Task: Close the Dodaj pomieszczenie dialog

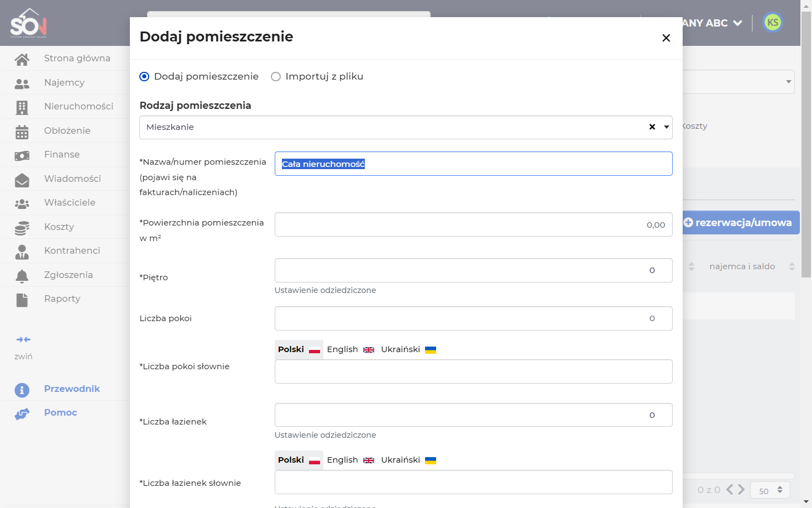Action: point(666,38)
